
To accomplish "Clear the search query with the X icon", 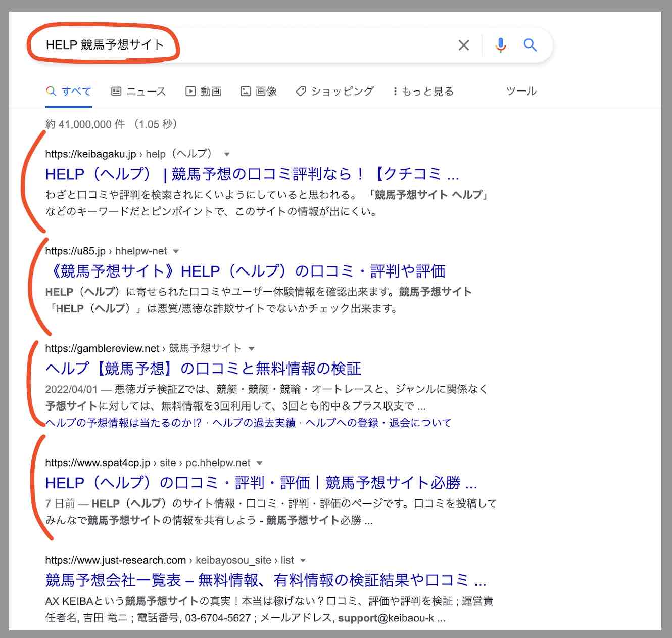I will tap(463, 45).
